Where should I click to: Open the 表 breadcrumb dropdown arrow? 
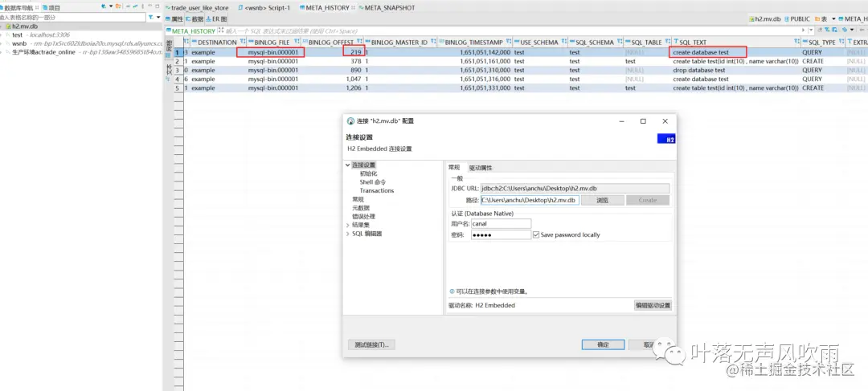click(x=833, y=18)
